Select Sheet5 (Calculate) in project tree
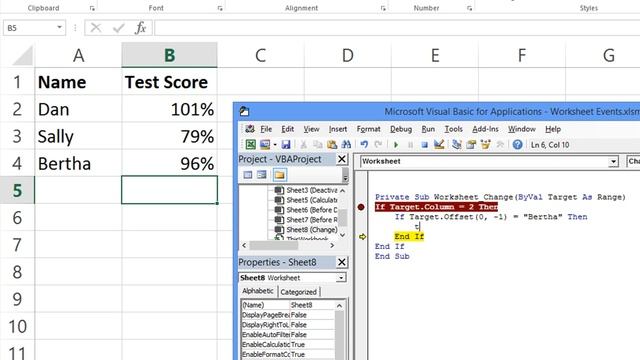640x360 pixels. (306, 200)
